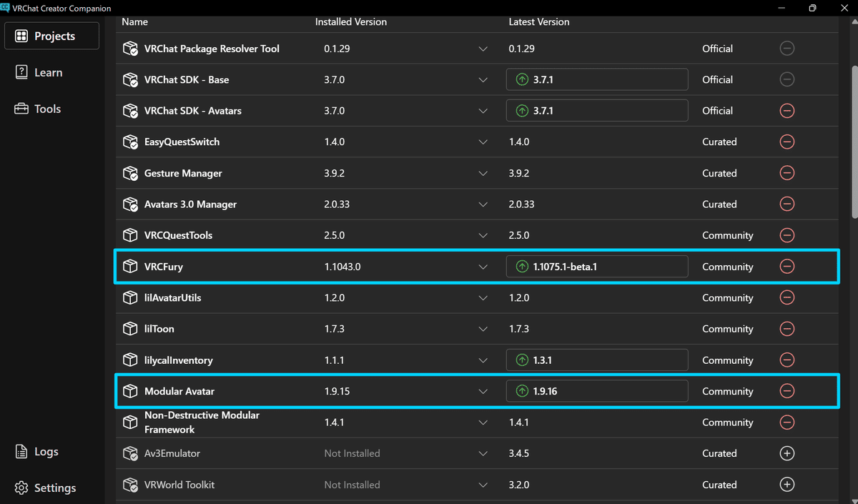858x504 pixels.
Task: Remove the Non-Destructive Modular Framework package
Action: (x=786, y=422)
